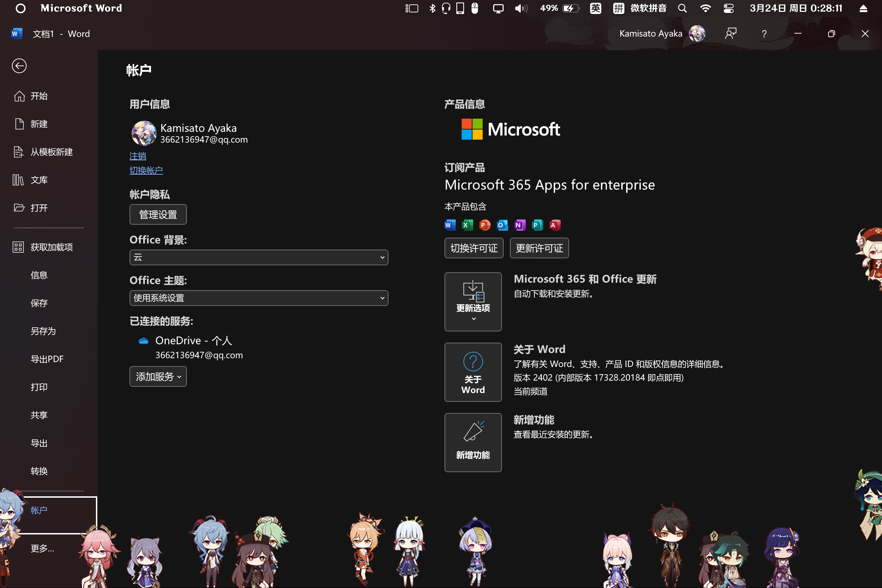Viewport: 882px width, 588px height.
Task: Open 从模板新建 in the sidebar
Action: click(43, 152)
